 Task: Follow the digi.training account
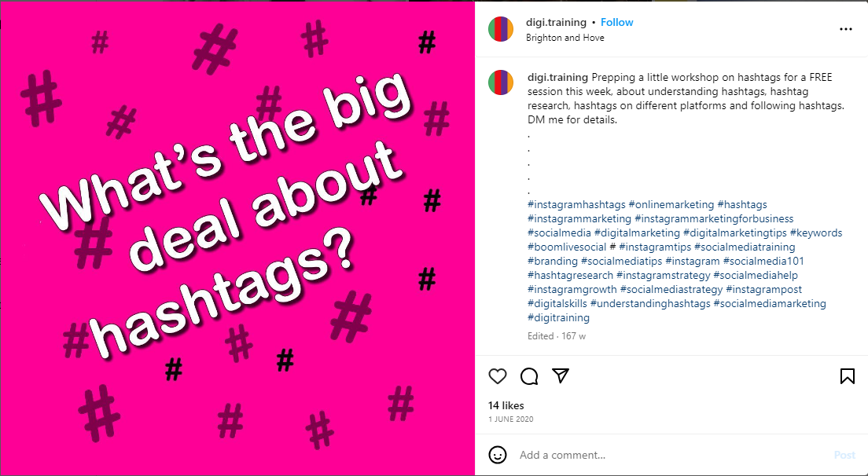point(617,22)
